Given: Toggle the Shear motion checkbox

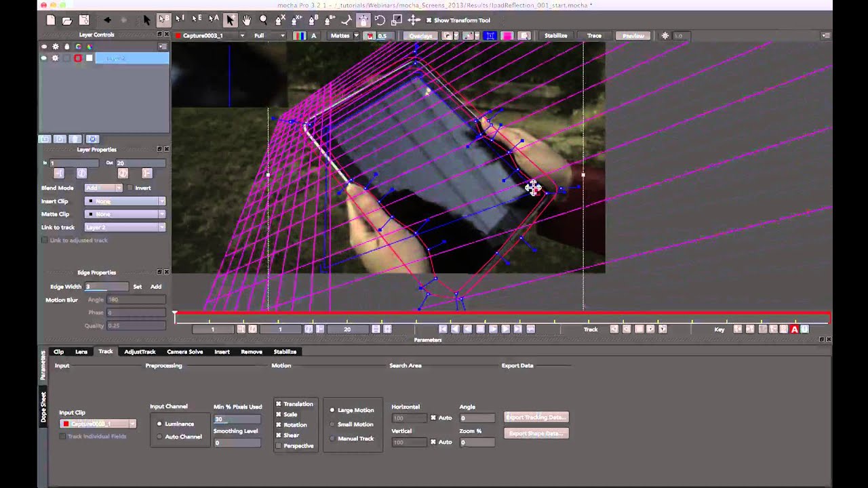Looking at the screenshot, I should pos(279,435).
